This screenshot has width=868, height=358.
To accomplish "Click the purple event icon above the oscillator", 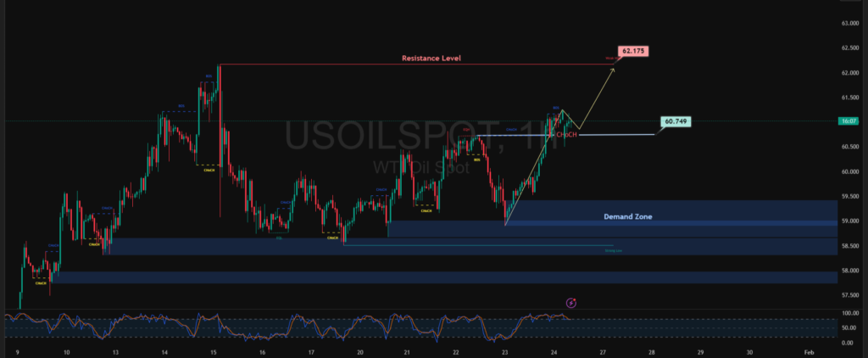I will 571,301.
